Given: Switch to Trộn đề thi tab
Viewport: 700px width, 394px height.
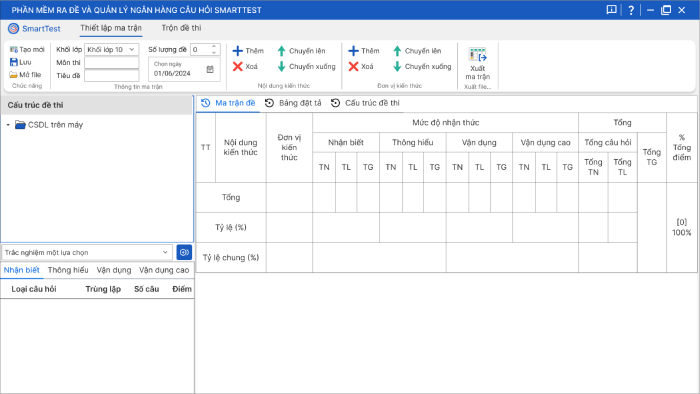Looking at the screenshot, I should (181, 28).
